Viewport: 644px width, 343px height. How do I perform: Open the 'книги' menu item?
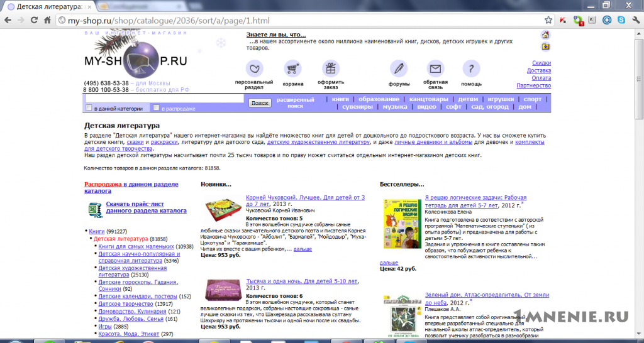click(340, 99)
